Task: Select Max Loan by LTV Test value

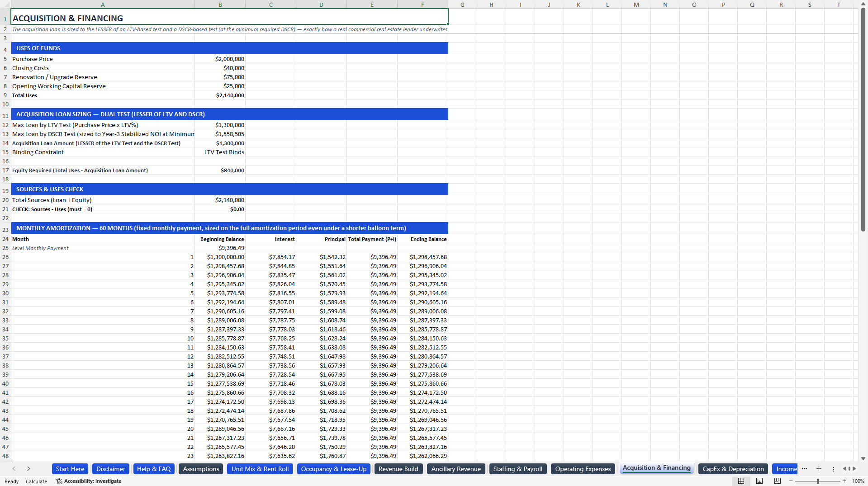Action: point(220,125)
